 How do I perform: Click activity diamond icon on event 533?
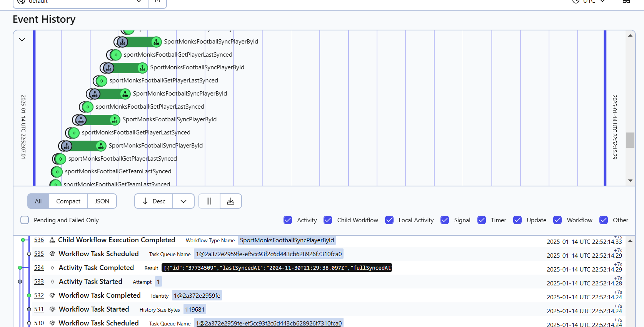(52, 282)
